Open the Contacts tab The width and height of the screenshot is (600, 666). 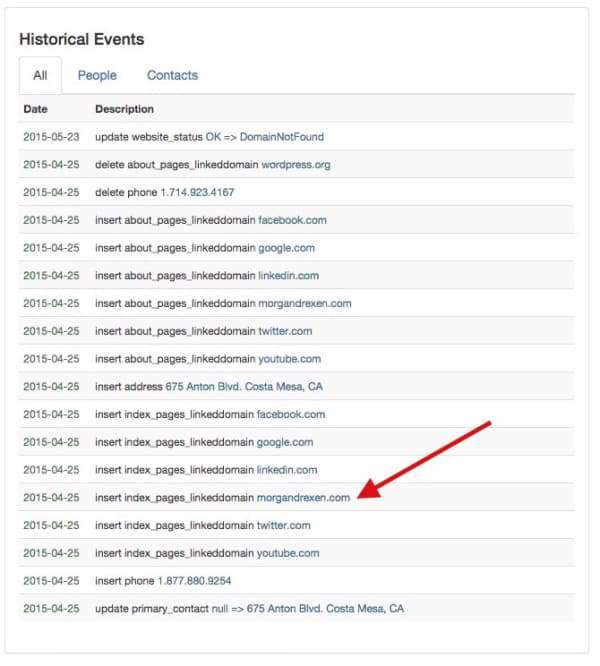tap(172, 76)
